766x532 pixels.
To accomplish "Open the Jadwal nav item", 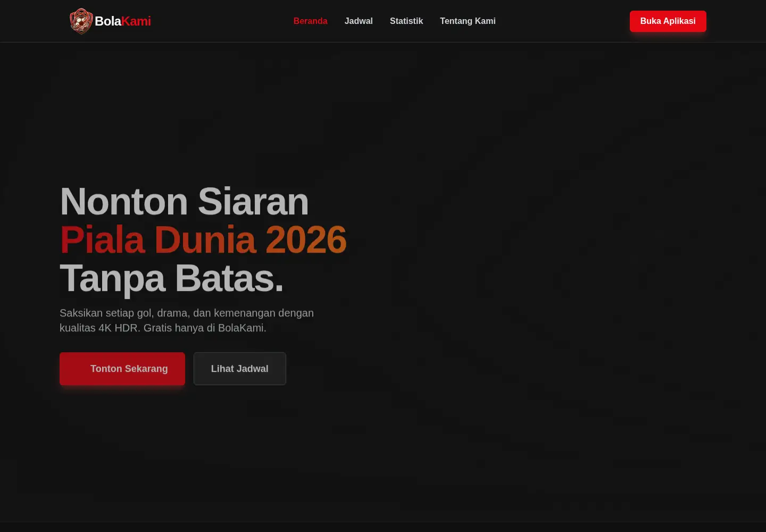I will [x=359, y=21].
